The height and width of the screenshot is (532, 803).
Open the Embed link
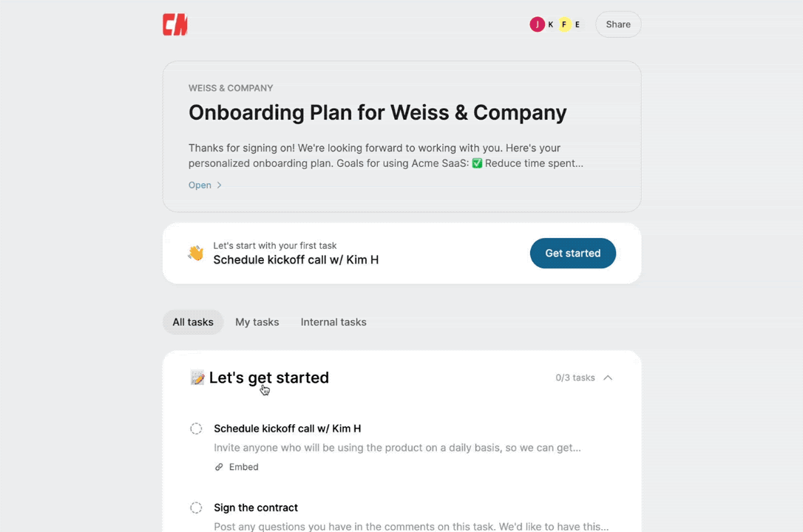click(x=243, y=466)
